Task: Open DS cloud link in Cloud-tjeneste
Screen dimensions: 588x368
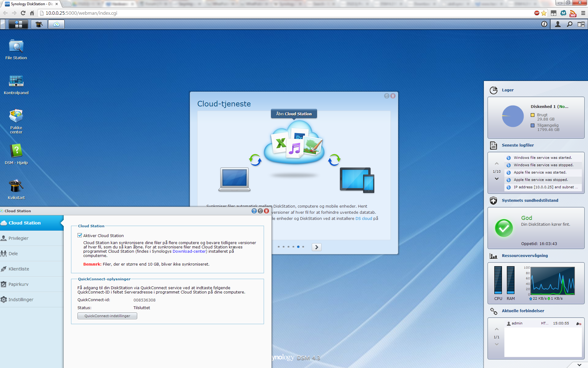Action: coord(364,218)
